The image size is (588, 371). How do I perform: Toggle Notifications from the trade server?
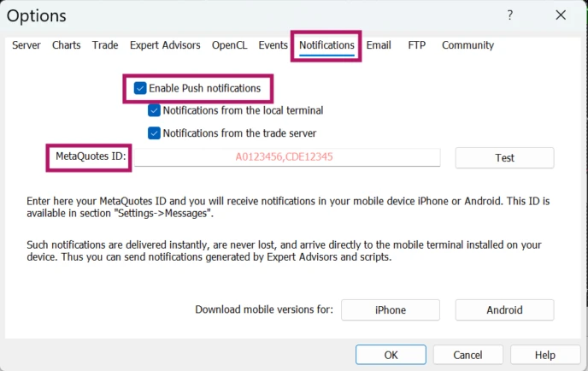tap(154, 133)
